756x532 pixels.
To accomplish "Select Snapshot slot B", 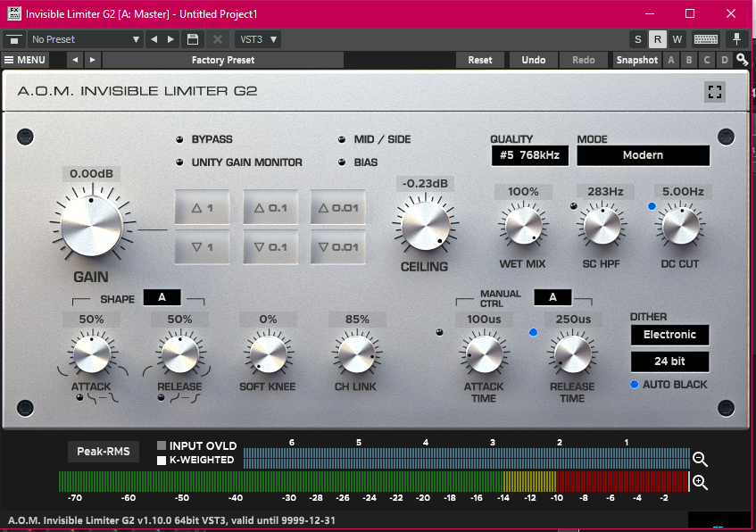I will pos(689,60).
